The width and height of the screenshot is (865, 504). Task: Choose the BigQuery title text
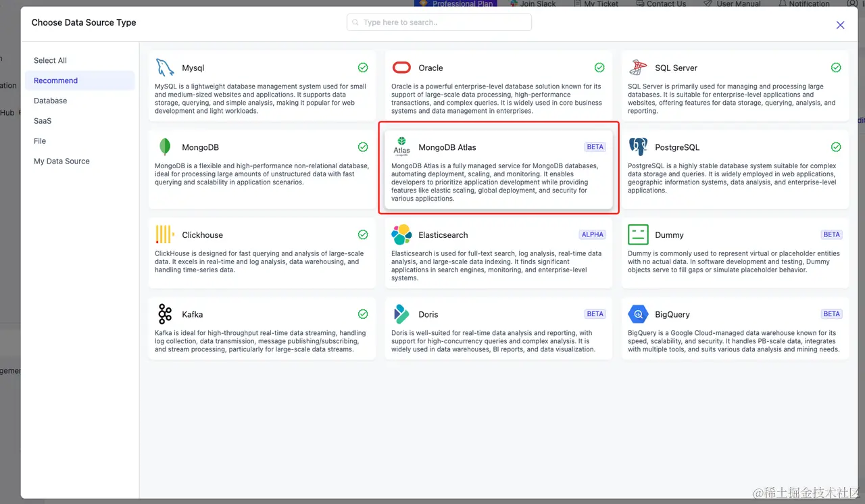(x=672, y=315)
